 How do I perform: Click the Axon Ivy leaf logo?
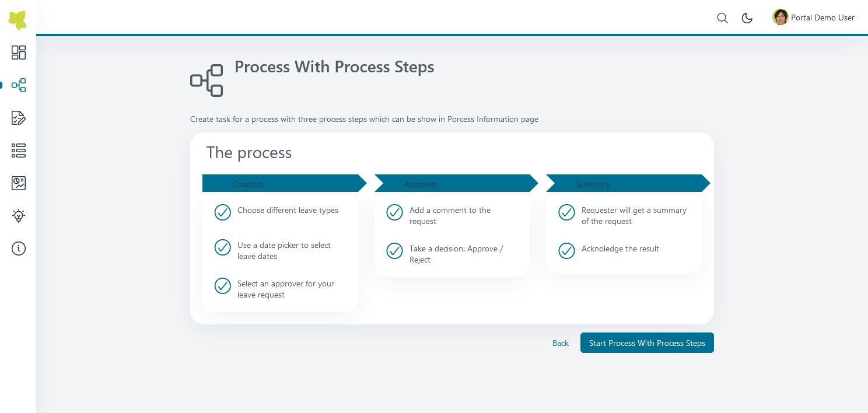(x=18, y=20)
